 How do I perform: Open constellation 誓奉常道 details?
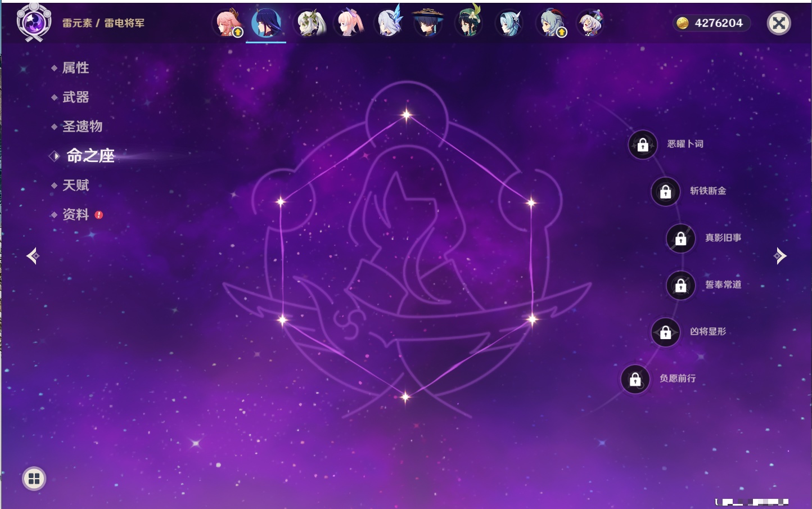(723, 285)
